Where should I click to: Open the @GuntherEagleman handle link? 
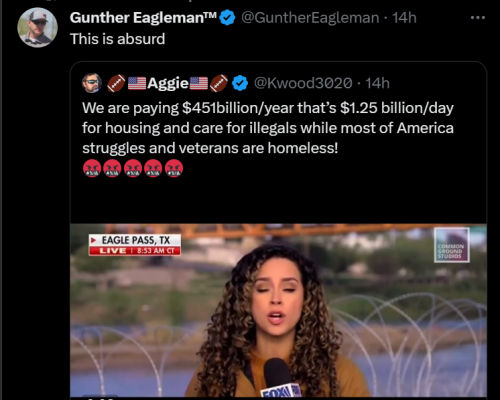tap(310, 18)
